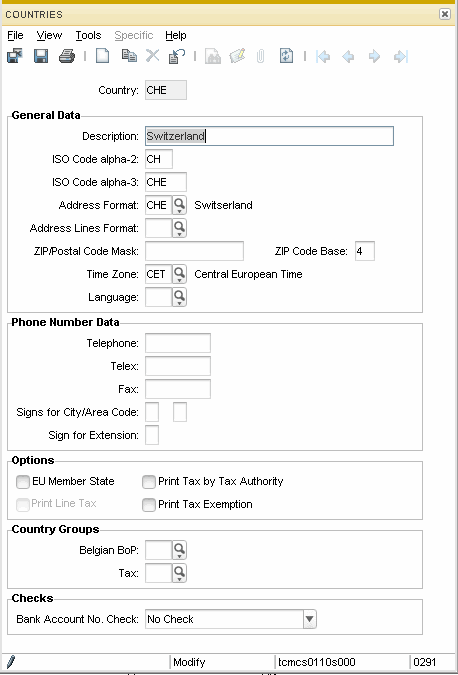Image resolution: width=458 pixels, height=675 pixels.
Task: Click the Telephone input field
Action: [178, 343]
